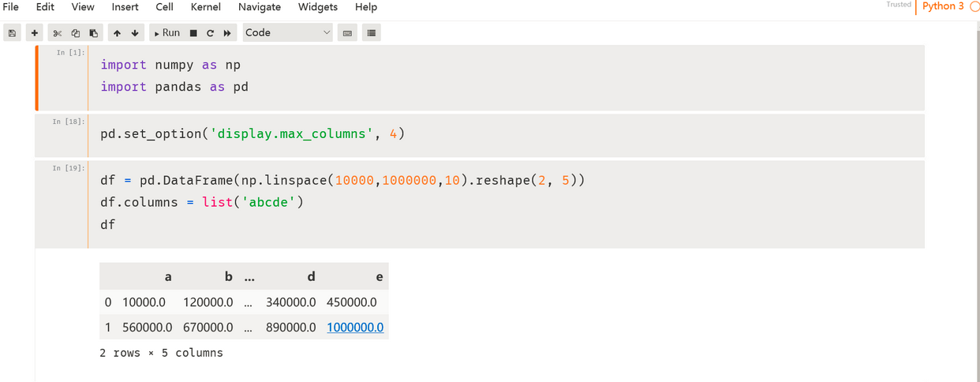Copy the selected cell
This screenshot has width=980, height=382.
coord(76,33)
